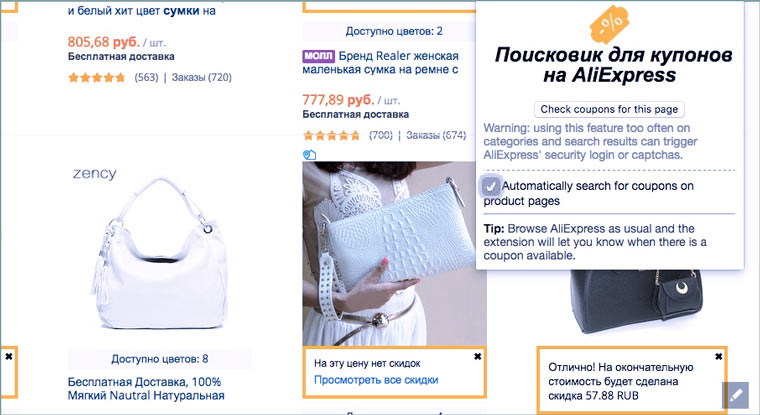The height and width of the screenshot is (415, 760).
Task: Click the pencil edit icon
Action: pos(735,395)
